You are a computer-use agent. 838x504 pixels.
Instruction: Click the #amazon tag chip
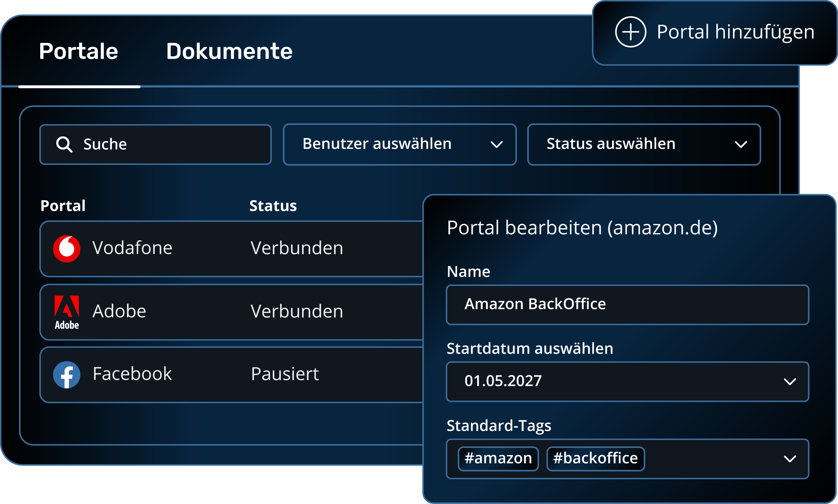click(x=498, y=459)
